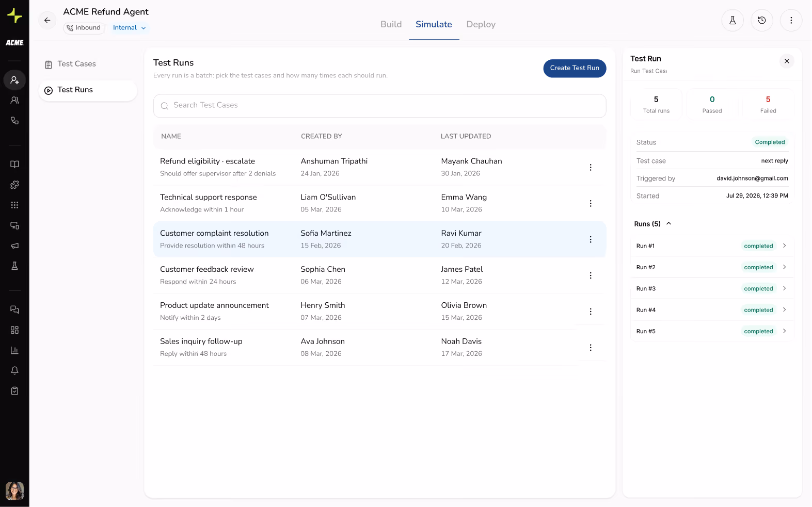This screenshot has width=812, height=507.
Task: Open the flask icon in left sidebar
Action: [14, 266]
